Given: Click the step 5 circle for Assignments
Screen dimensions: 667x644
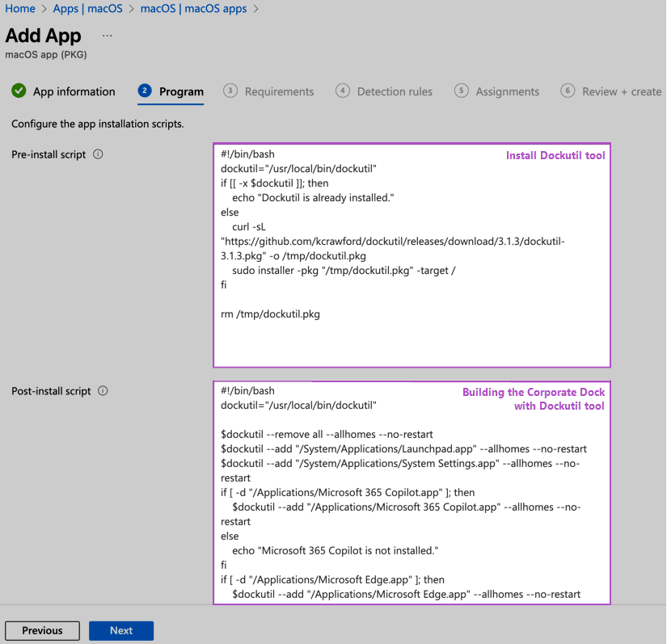Looking at the screenshot, I should pos(461,91).
